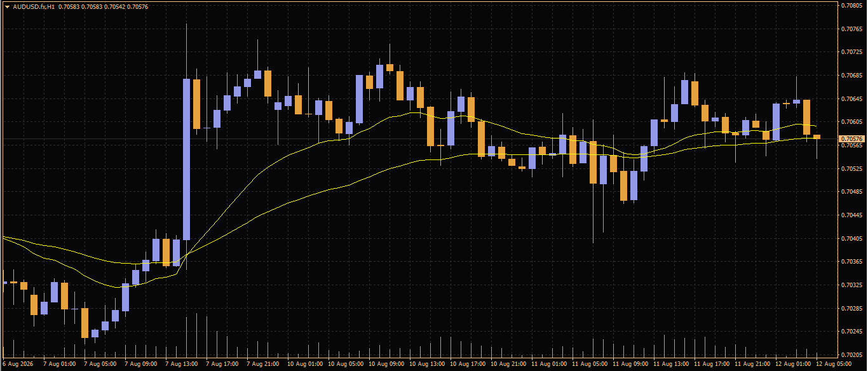This screenshot has width=868, height=371.
Task: Select the 7 Aug 01:00 time label
Action: (60, 365)
